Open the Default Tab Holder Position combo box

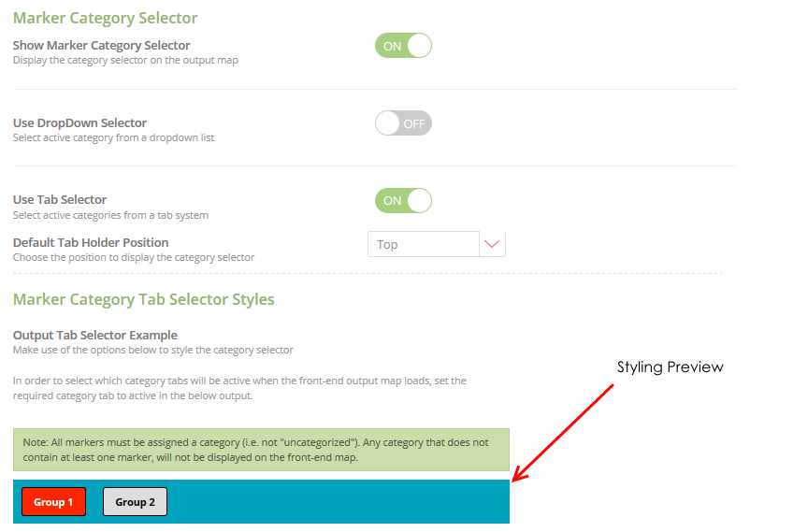pos(425,244)
